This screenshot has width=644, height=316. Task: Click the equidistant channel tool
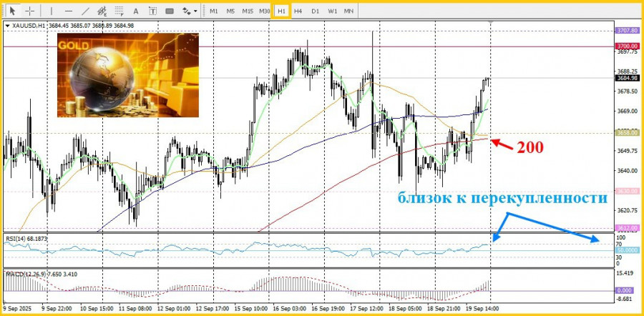[102, 11]
